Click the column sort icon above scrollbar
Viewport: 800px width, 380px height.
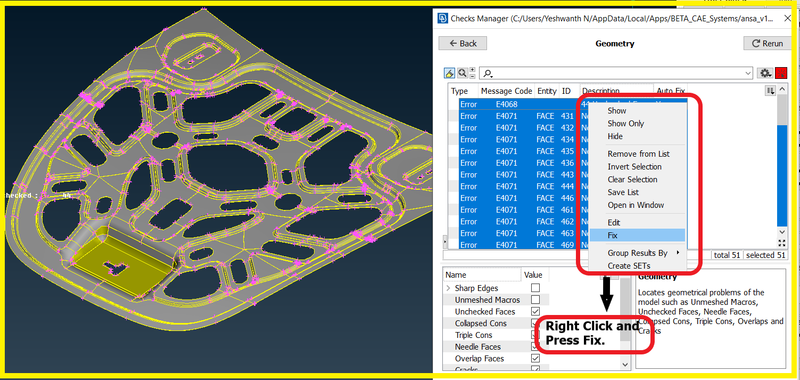click(770, 90)
